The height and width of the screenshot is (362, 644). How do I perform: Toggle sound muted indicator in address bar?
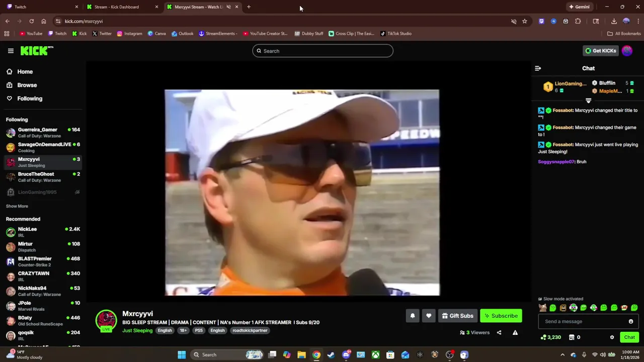click(514, 21)
